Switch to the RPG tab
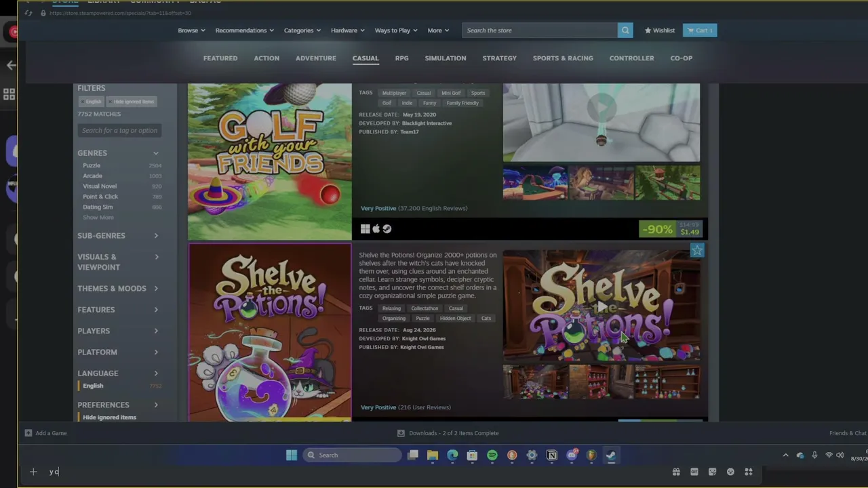 (x=402, y=58)
